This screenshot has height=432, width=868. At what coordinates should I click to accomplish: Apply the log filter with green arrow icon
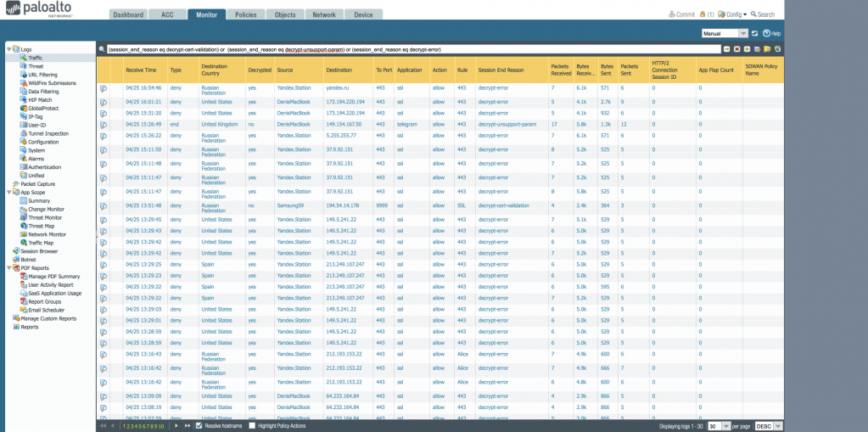(726, 49)
